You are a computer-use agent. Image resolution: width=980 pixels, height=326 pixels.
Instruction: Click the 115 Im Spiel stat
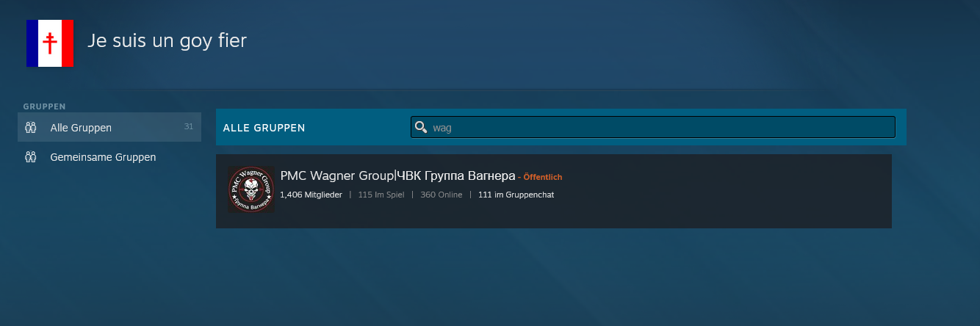click(x=380, y=195)
